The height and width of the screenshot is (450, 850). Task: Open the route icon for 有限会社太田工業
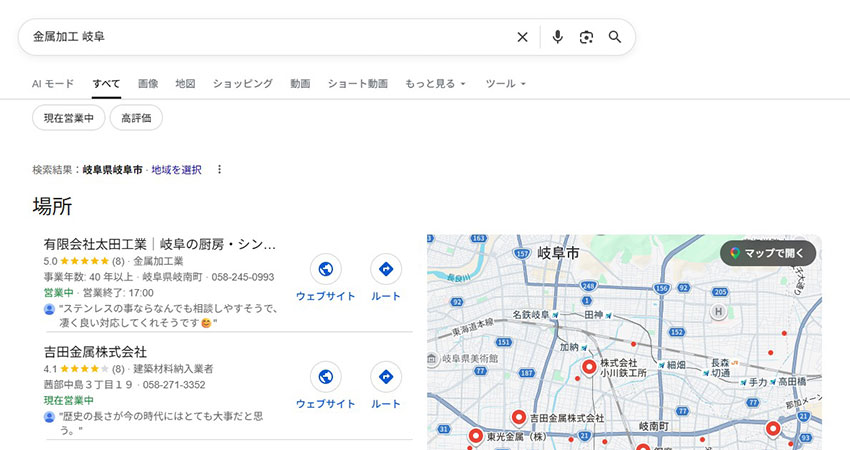[386, 269]
